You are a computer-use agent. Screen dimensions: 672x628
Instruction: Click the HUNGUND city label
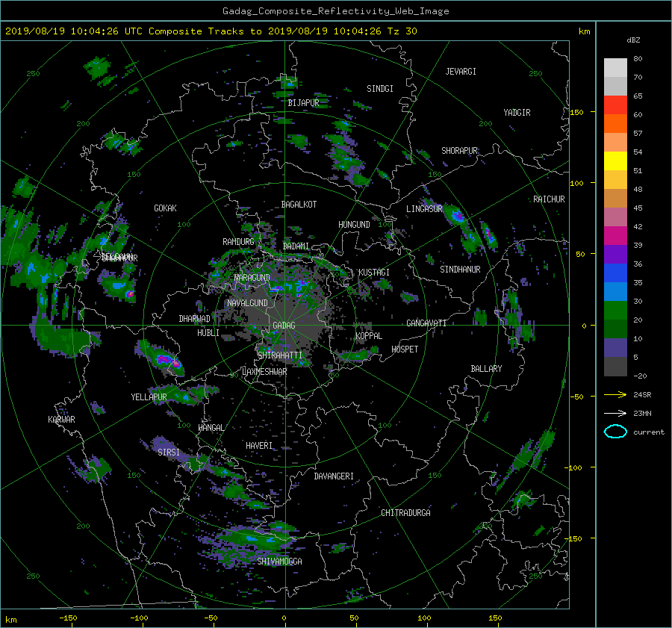(354, 225)
